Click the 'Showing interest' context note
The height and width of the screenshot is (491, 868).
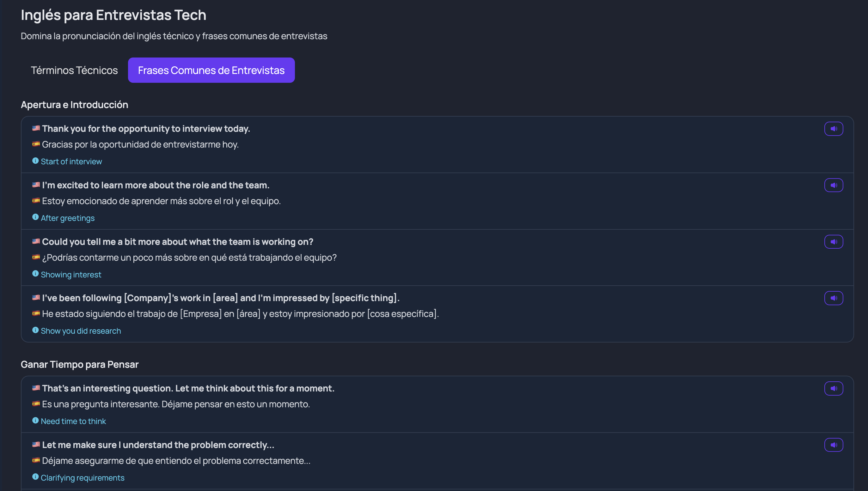pyautogui.click(x=71, y=275)
